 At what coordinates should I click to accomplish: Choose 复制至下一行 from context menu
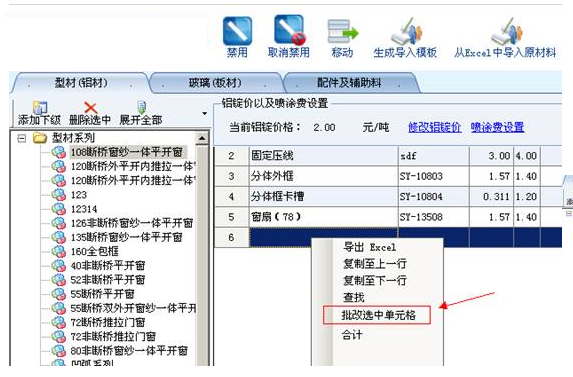(x=375, y=281)
